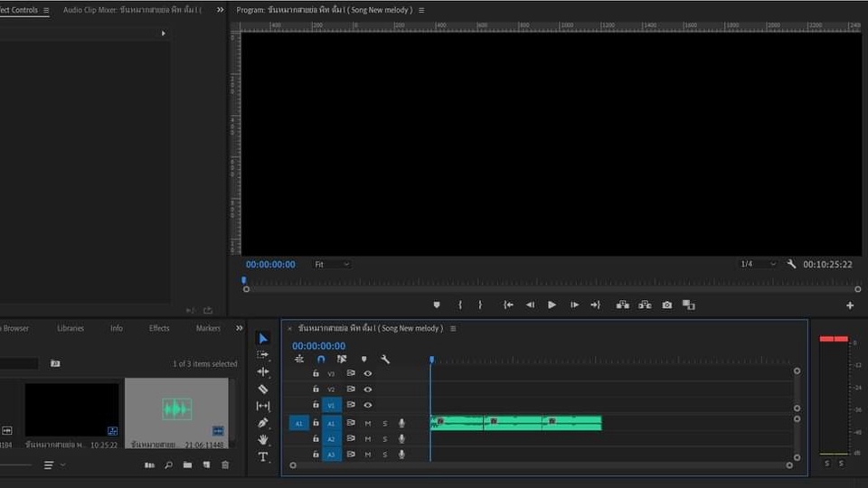Switch to the Effects tab
Image resolution: width=868 pixels, height=488 pixels.
click(159, 328)
